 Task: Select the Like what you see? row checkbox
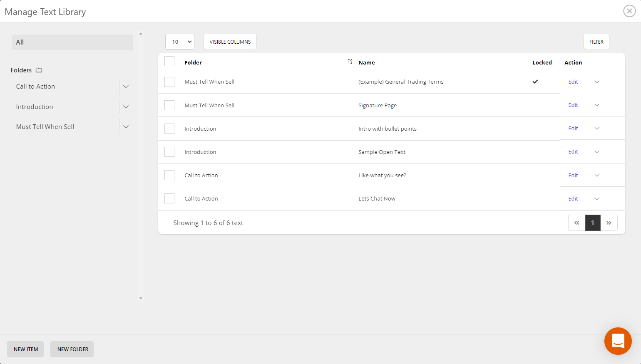pos(169,175)
